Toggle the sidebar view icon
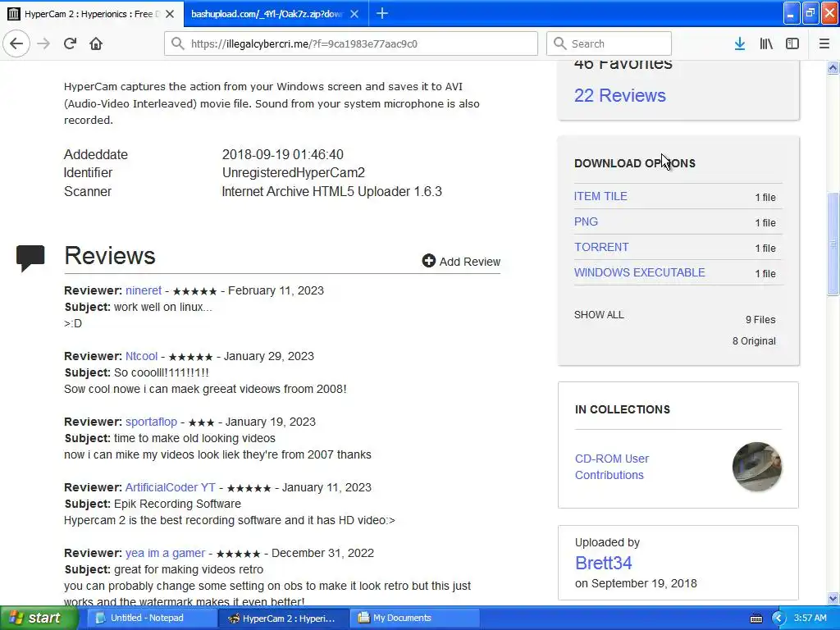The width and height of the screenshot is (840, 630). tap(792, 44)
